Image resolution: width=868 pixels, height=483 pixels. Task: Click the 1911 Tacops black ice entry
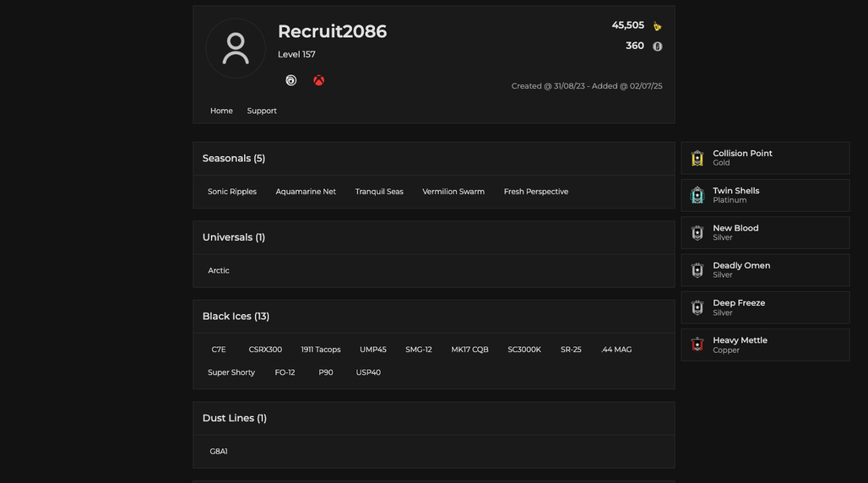coord(321,350)
